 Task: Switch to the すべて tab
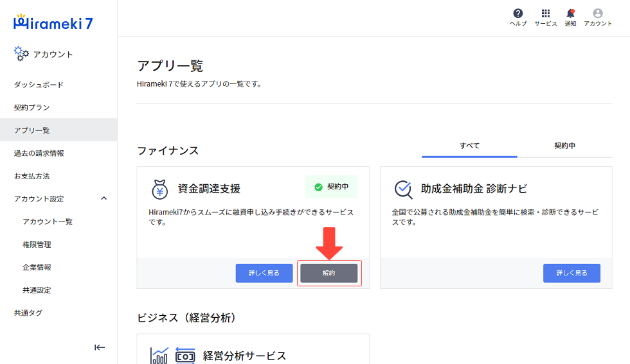point(469,146)
